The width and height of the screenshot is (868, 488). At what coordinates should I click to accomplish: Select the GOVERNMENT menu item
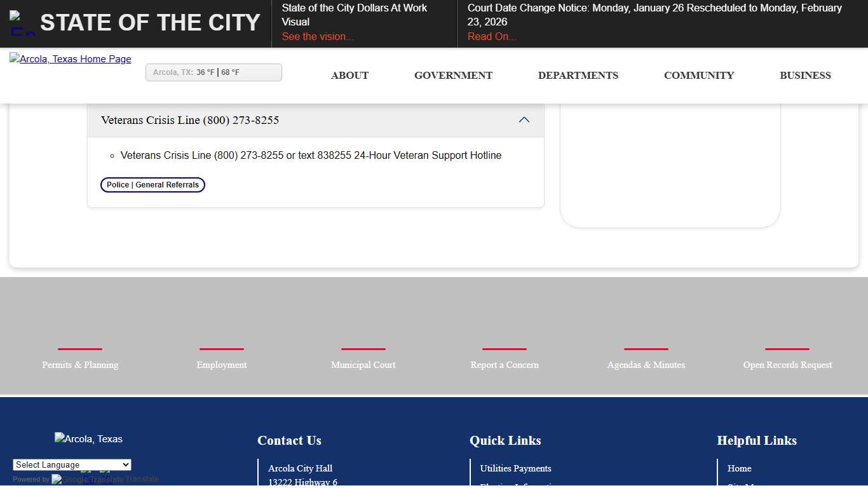pos(453,75)
